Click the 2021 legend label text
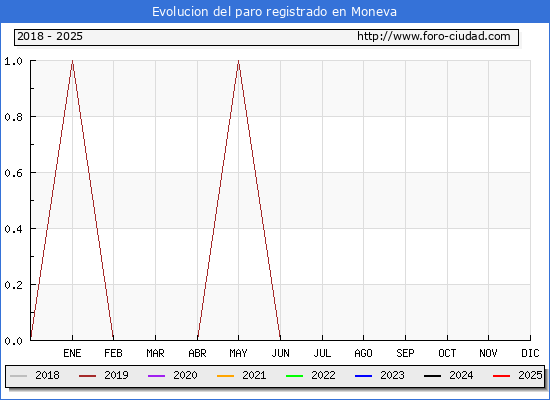The image size is (550, 400). point(254,375)
